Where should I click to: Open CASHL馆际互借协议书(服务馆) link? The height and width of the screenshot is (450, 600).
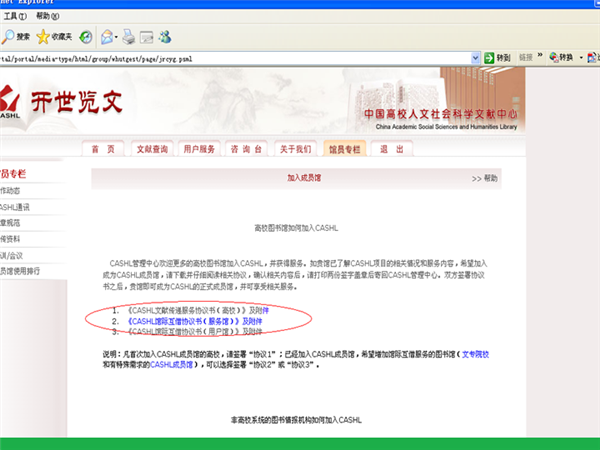coord(195,321)
